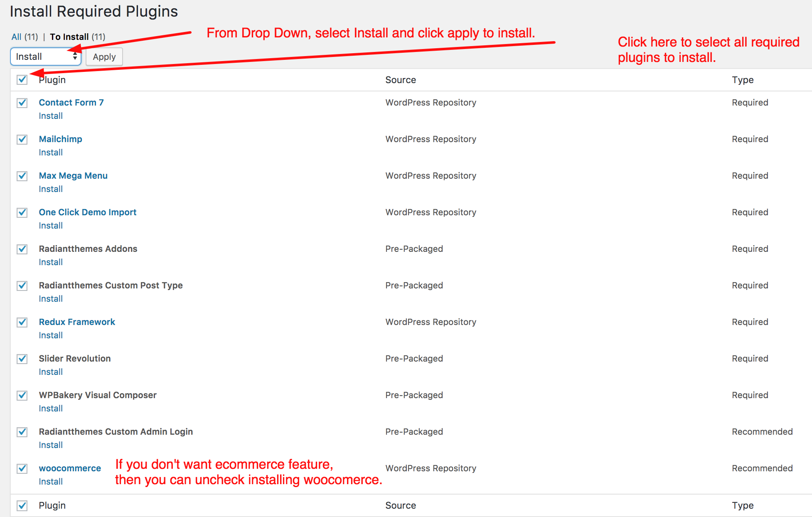Open the Contact Form 7 plugin link
This screenshot has width=812, height=517.
[71, 102]
